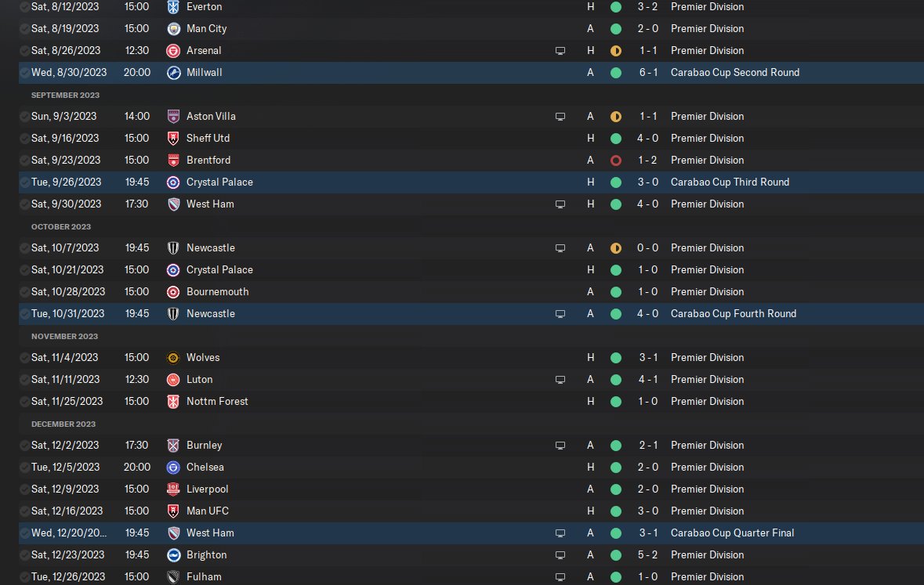924x585 pixels.
Task: Open the Sheff Utd team link
Action: pos(208,138)
